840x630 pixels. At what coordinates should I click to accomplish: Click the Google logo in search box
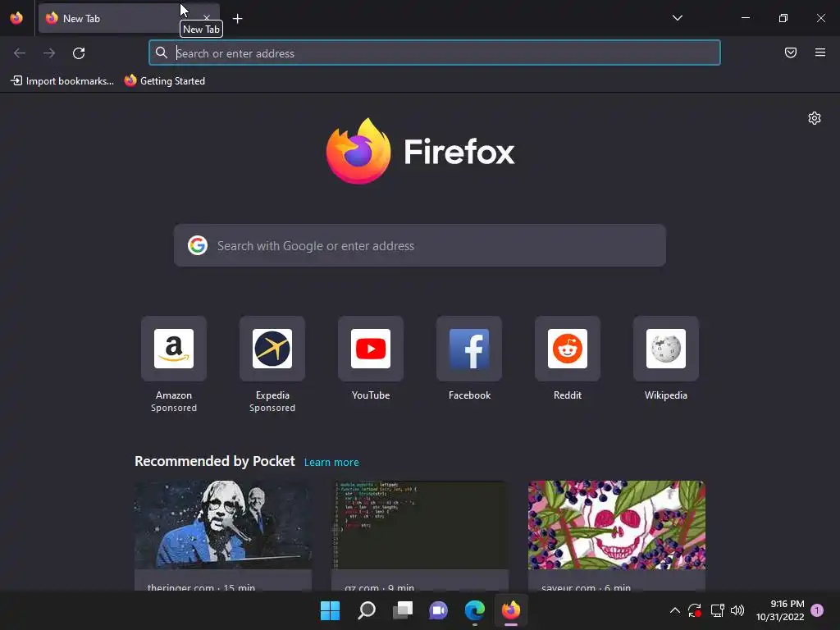[197, 245]
